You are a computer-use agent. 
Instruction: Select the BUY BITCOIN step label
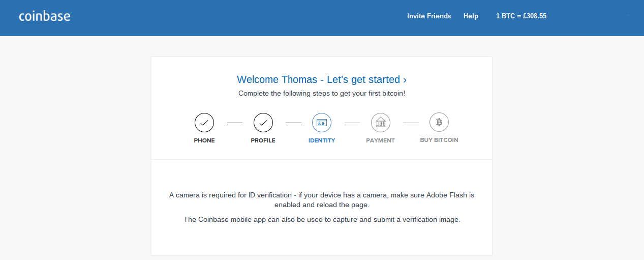(x=439, y=140)
